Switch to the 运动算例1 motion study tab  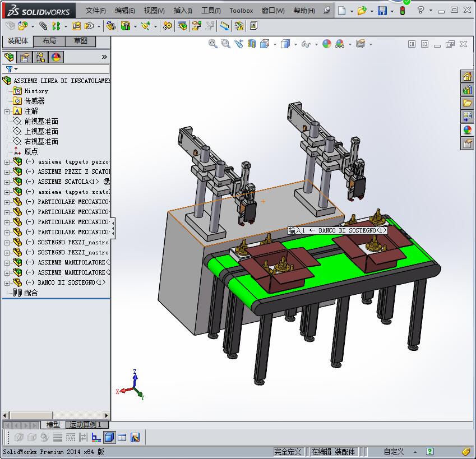pos(87,425)
